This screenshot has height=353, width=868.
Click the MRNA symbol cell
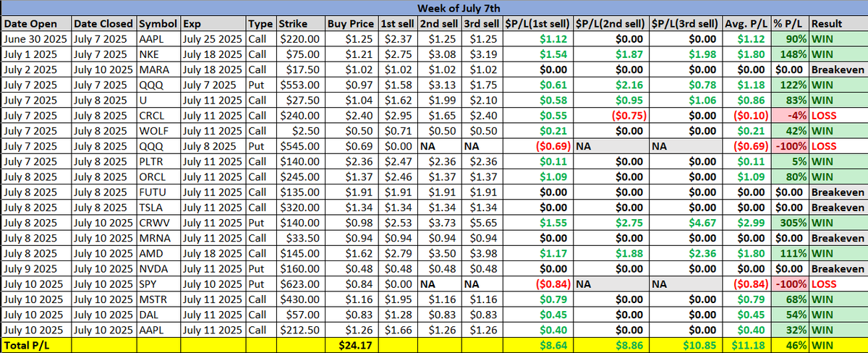point(158,237)
